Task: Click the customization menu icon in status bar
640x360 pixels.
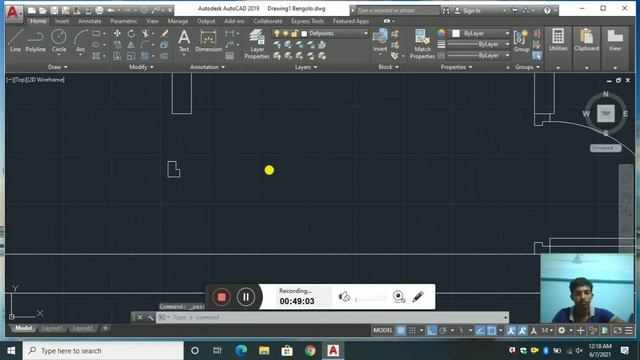Action: click(x=629, y=330)
